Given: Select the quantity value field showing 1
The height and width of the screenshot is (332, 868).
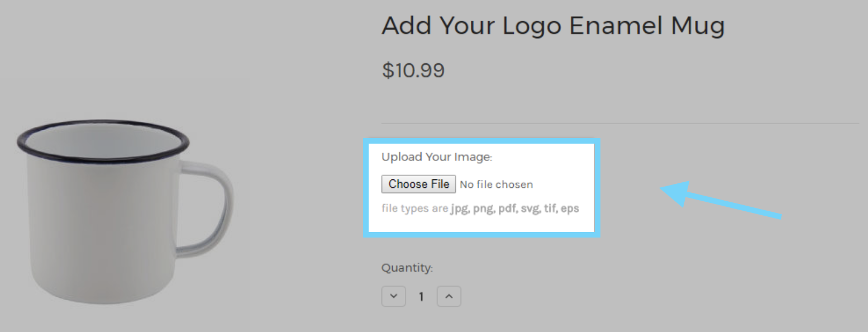Looking at the screenshot, I should 421,297.
